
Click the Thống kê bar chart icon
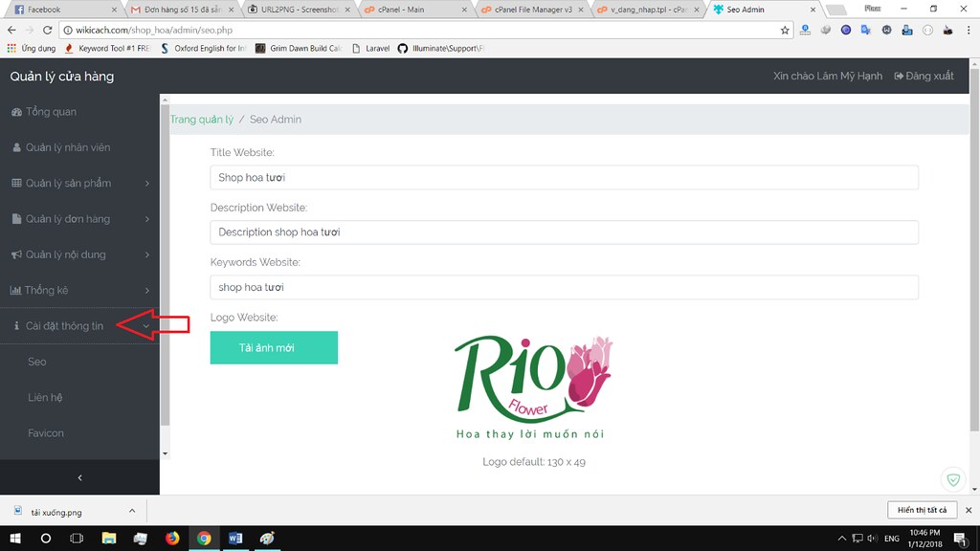(15, 290)
